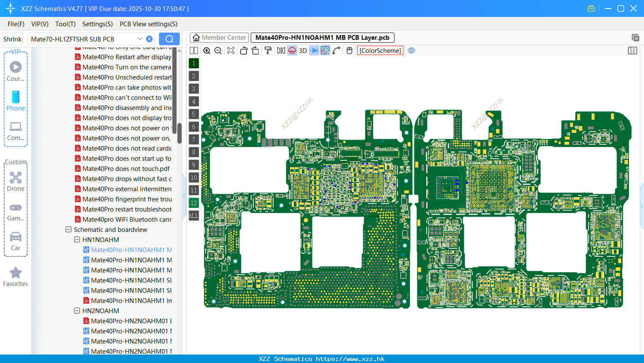Image resolution: width=644 pixels, height=363 pixels.
Task: Open Favorites
Action: [x=16, y=277]
